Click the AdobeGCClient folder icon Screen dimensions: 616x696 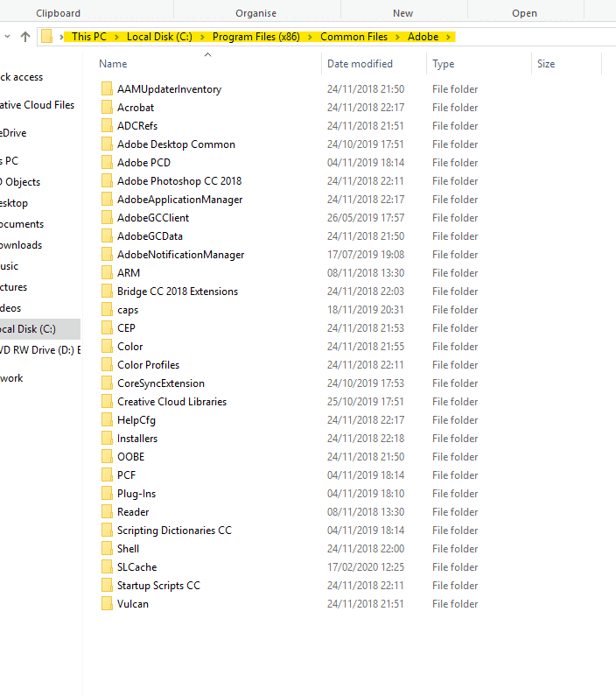pos(107,217)
